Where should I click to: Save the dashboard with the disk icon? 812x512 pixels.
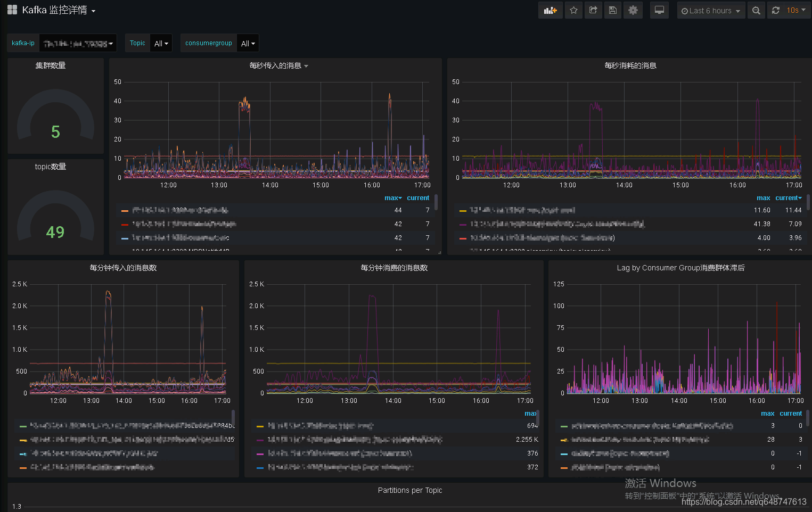pyautogui.click(x=613, y=10)
